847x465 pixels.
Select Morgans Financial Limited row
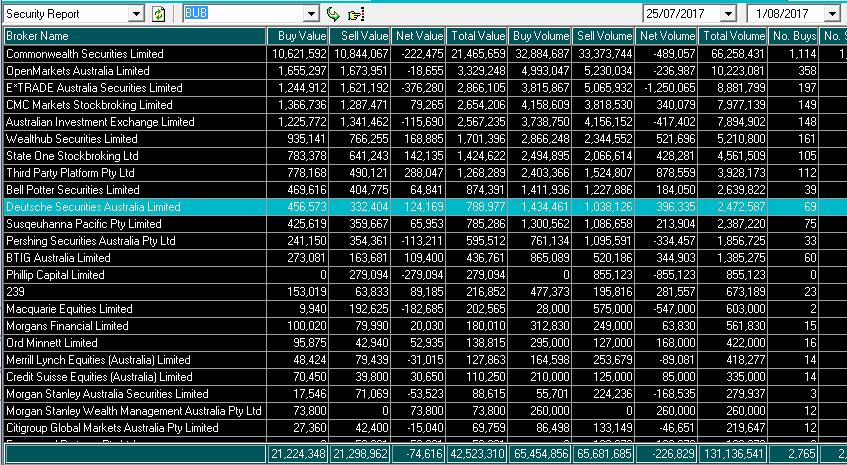tap(424, 326)
